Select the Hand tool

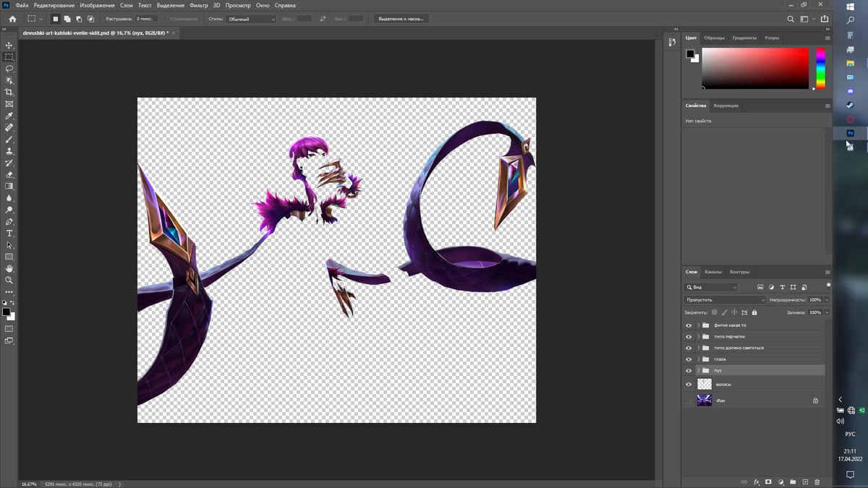pyautogui.click(x=9, y=268)
